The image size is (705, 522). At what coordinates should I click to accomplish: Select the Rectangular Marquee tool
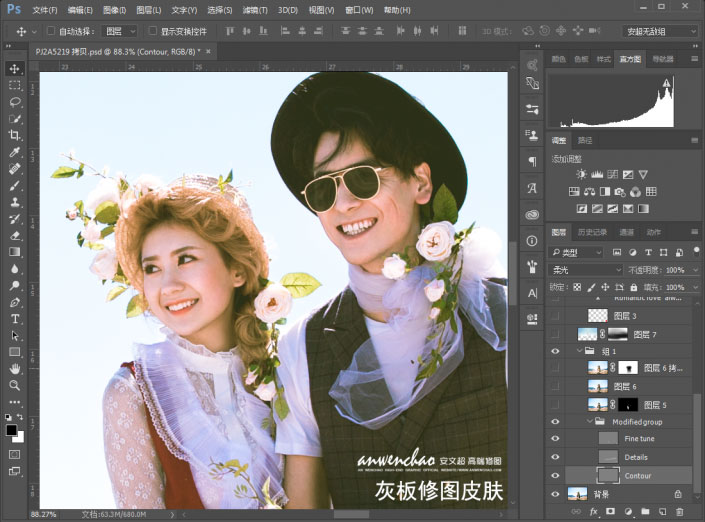coord(14,85)
